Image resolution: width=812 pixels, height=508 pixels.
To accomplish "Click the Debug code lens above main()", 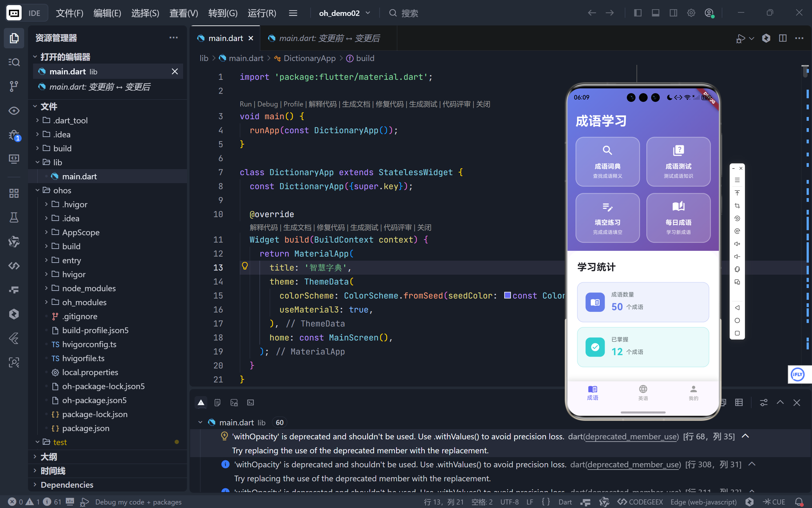I will pos(267,104).
